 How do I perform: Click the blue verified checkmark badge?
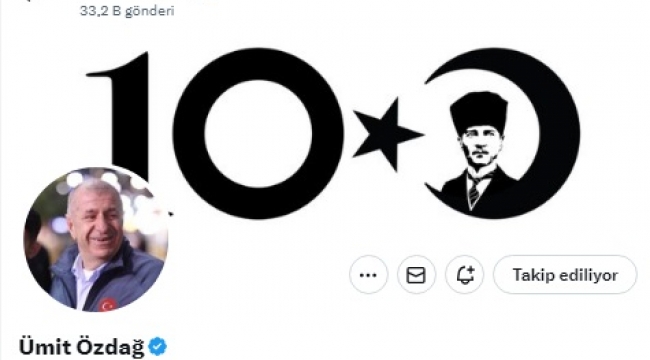pyautogui.click(x=158, y=346)
